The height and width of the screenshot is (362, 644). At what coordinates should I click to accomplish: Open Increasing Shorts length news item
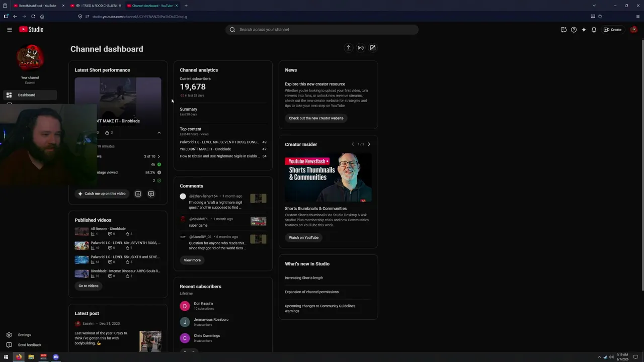(x=304, y=278)
